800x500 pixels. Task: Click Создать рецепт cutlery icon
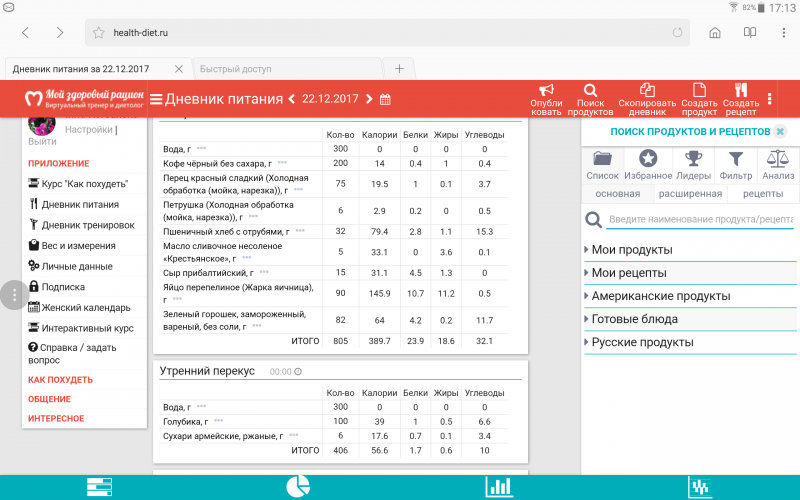tap(740, 90)
